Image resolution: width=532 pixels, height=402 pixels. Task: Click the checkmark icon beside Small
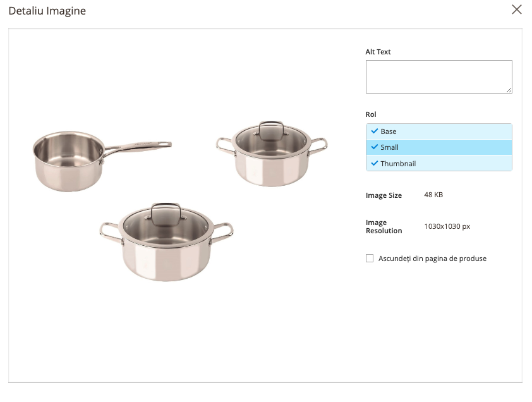374,147
